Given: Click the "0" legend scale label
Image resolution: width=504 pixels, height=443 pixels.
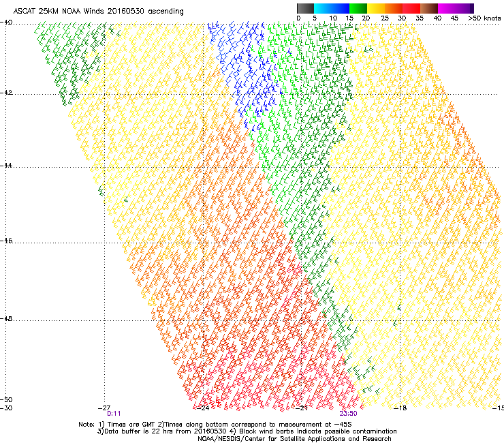Looking at the screenshot, I should (x=298, y=18).
